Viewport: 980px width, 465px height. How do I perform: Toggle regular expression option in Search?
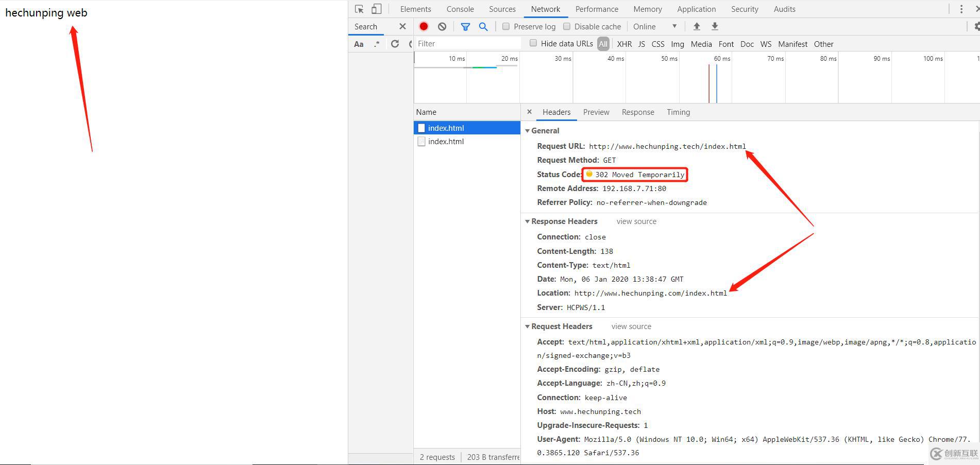click(377, 44)
